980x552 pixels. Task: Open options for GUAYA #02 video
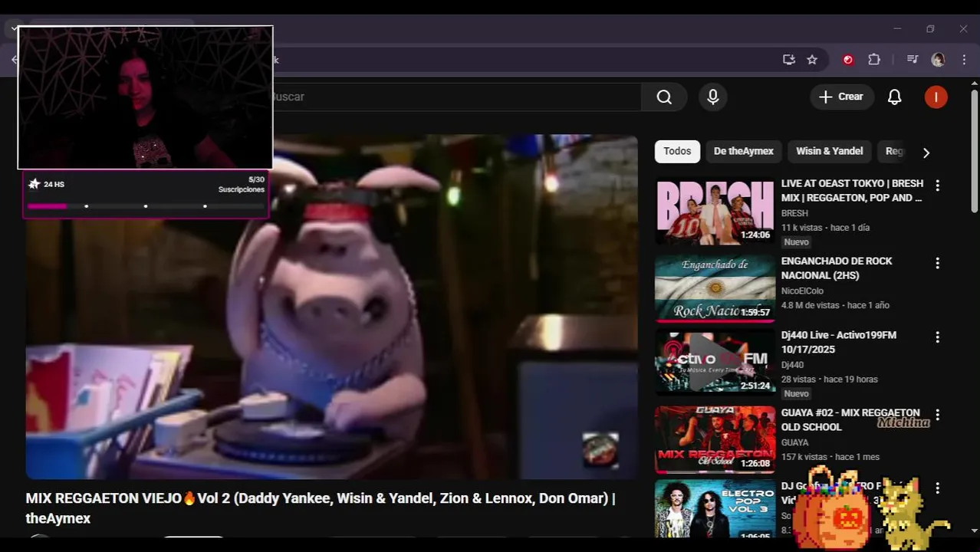click(937, 415)
